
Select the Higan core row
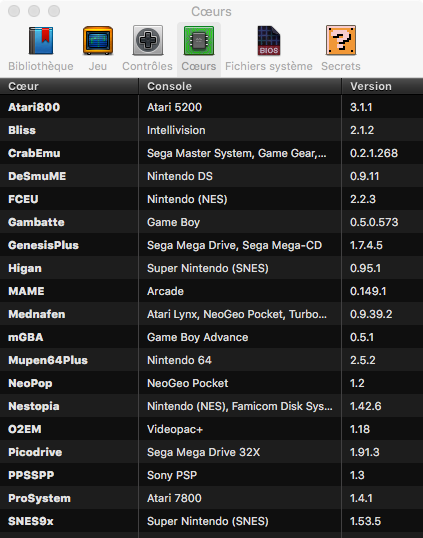coord(211,268)
